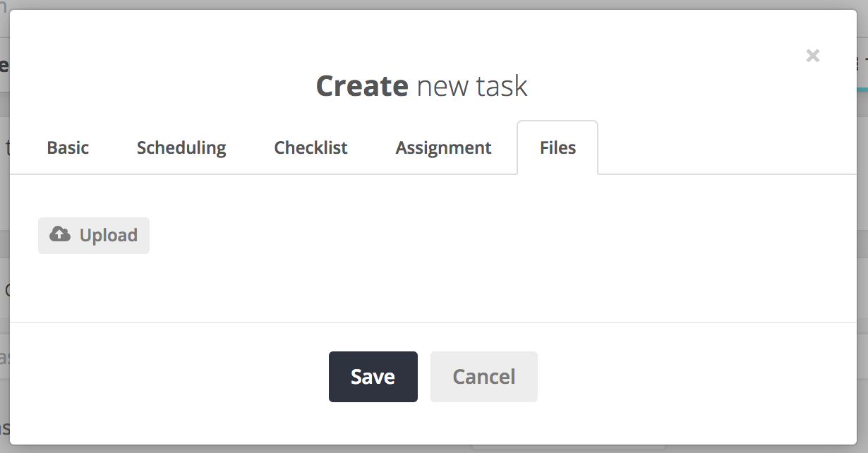
Task: Show the task checklist section
Action: coord(311,147)
